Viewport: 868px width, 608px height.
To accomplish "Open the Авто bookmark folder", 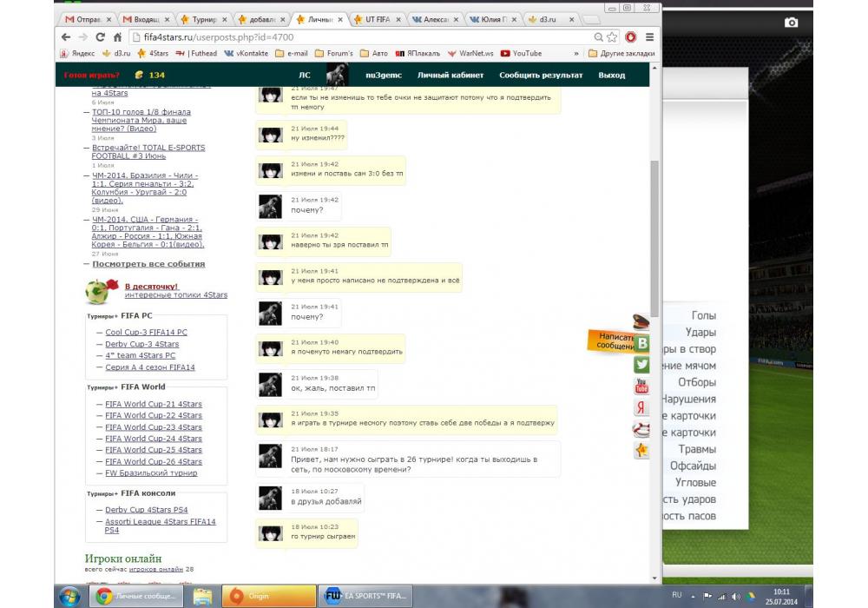I will click(x=373, y=54).
